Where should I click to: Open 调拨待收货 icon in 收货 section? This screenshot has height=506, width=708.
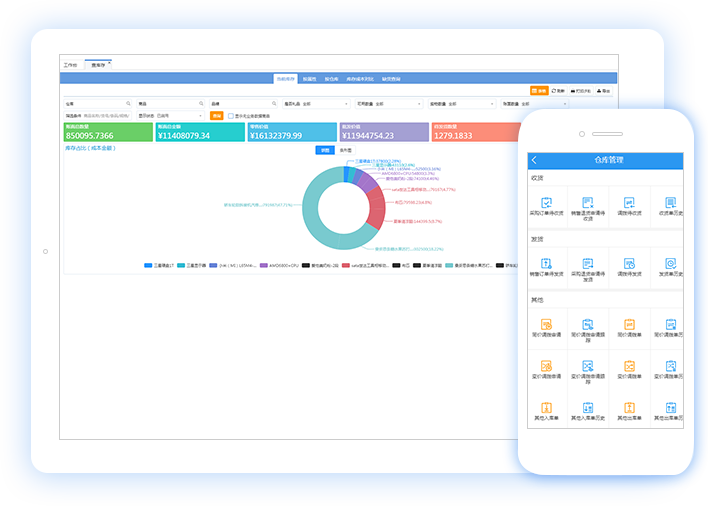click(629, 204)
